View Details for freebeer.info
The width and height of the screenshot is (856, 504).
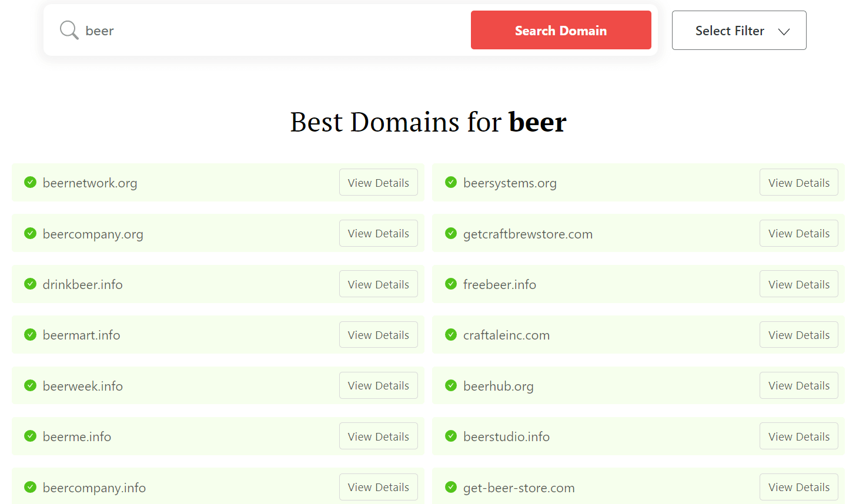click(799, 284)
